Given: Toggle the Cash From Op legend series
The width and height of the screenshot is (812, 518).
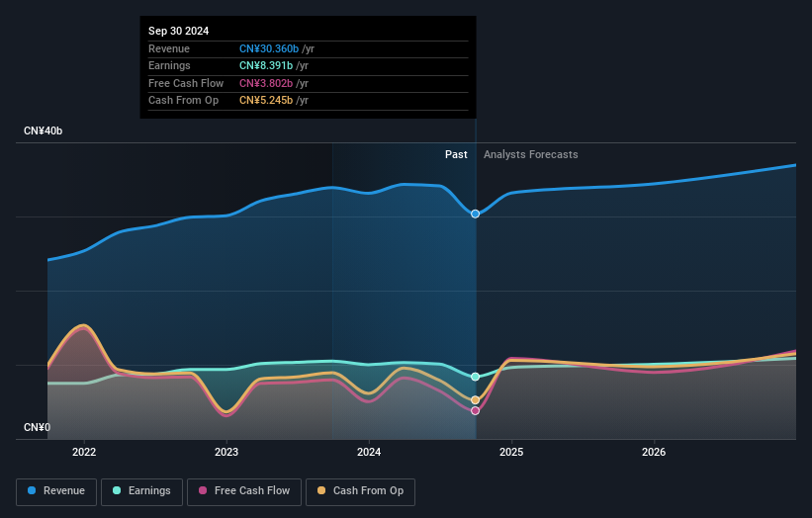Looking at the screenshot, I should [x=360, y=491].
